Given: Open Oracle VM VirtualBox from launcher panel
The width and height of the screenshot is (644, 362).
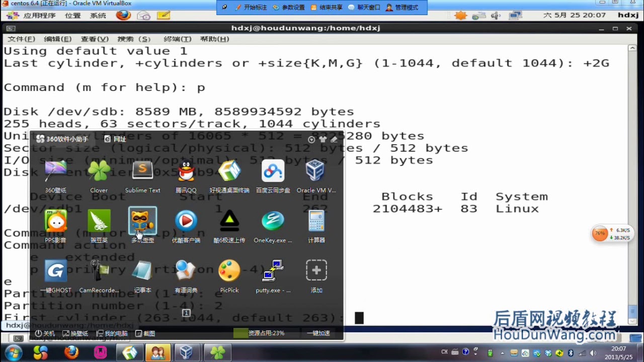Looking at the screenshot, I should coord(316,172).
